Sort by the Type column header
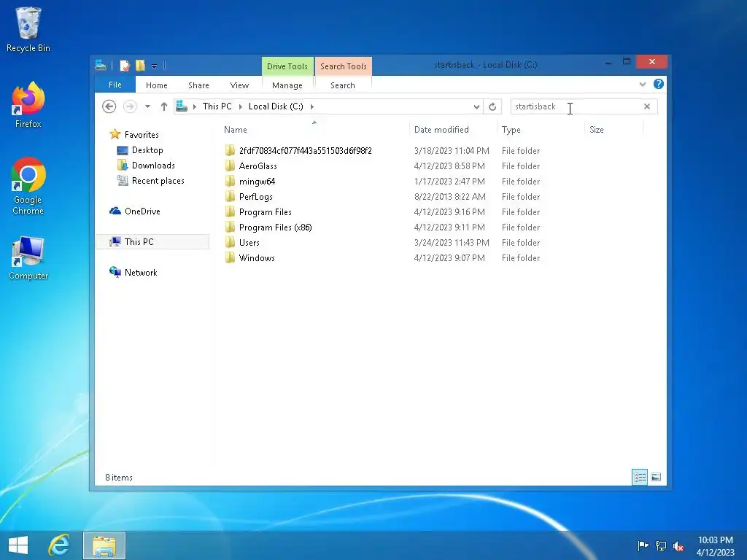 [541, 130]
